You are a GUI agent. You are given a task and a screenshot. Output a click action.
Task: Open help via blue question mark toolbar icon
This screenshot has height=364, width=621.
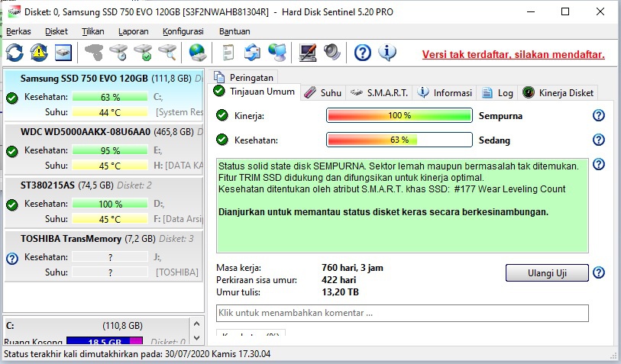[x=362, y=53]
